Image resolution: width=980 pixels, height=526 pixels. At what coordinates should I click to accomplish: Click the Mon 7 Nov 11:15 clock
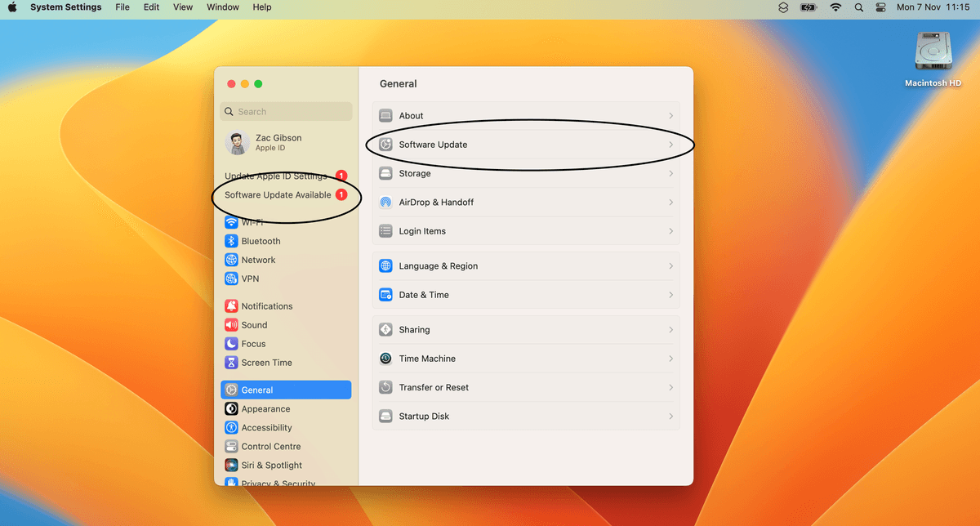[933, 7]
